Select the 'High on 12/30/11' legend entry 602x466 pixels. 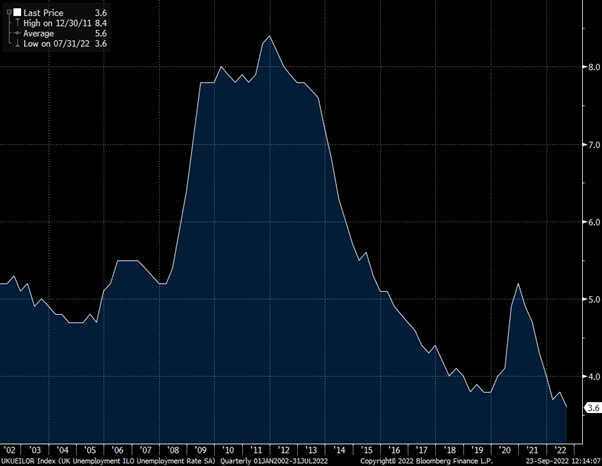57,21
